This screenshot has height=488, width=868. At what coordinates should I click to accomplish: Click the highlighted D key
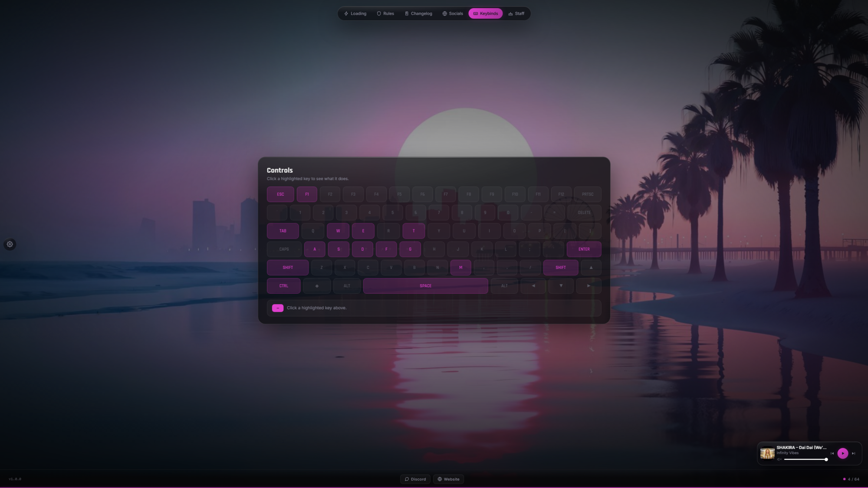(x=362, y=249)
